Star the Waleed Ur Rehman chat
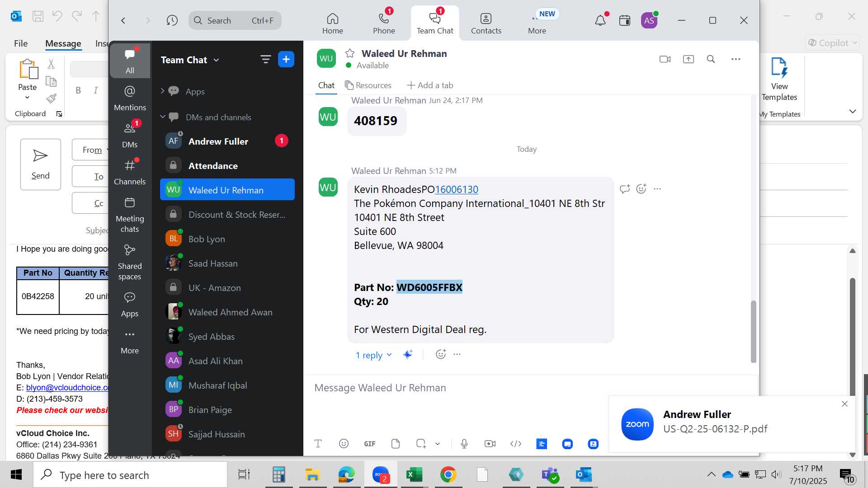The width and height of the screenshot is (868, 488). click(x=350, y=53)
